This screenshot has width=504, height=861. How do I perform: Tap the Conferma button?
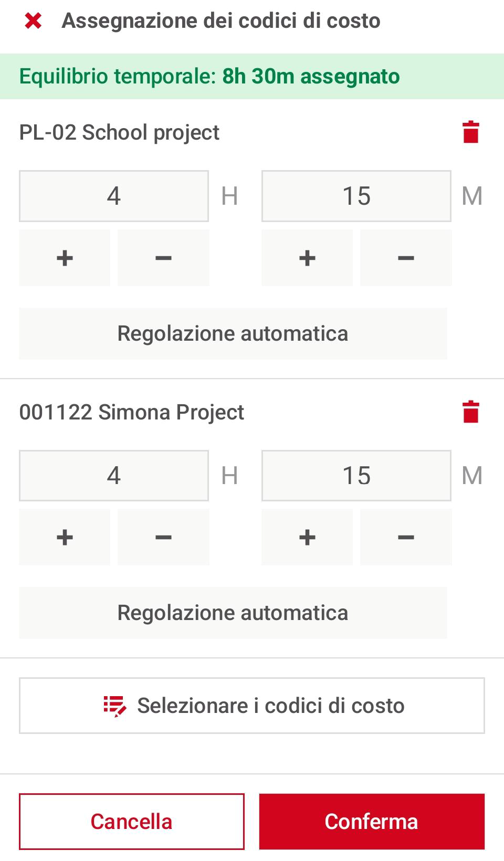tap(372, 822)
